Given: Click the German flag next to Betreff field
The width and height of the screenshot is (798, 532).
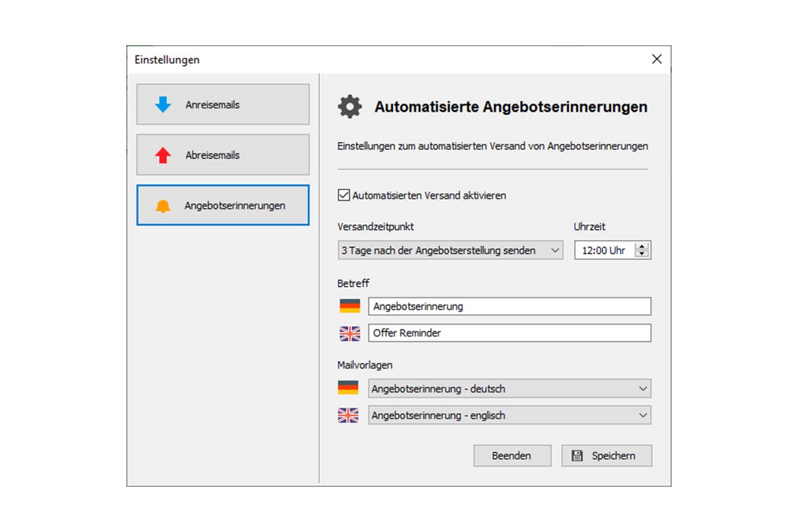Looking at the screenshot, I should tap(350, 307).
